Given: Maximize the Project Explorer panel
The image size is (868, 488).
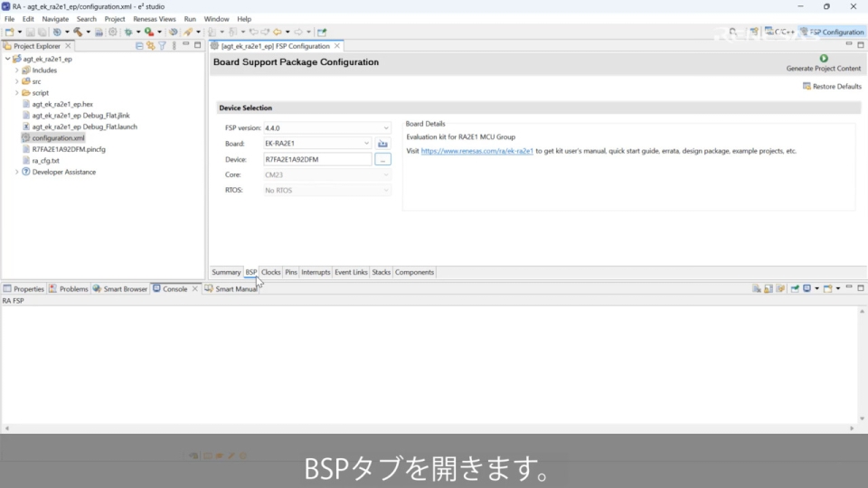Looking at the screenshot, I should click(x=198, y=45).
